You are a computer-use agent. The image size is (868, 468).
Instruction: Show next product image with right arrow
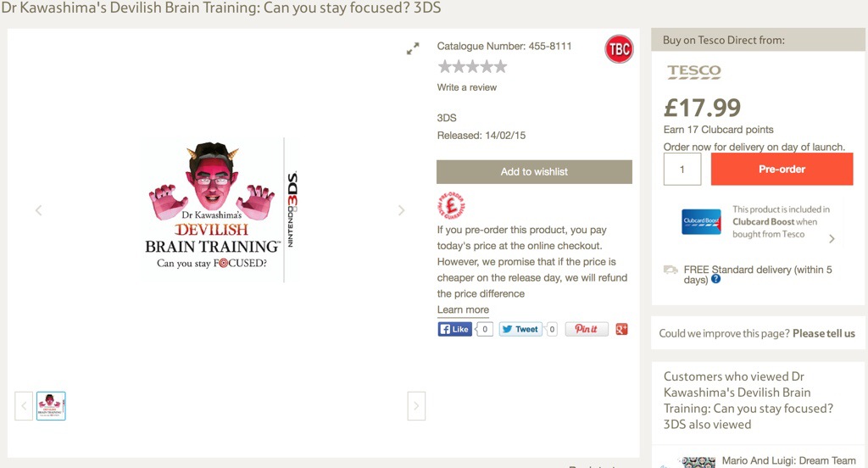click(401, 210)
